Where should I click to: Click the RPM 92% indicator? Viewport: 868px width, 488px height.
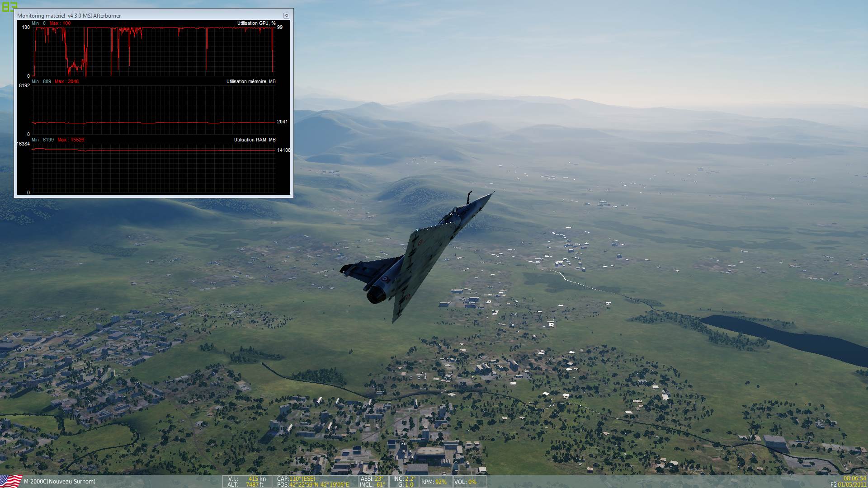pos(434,482)
